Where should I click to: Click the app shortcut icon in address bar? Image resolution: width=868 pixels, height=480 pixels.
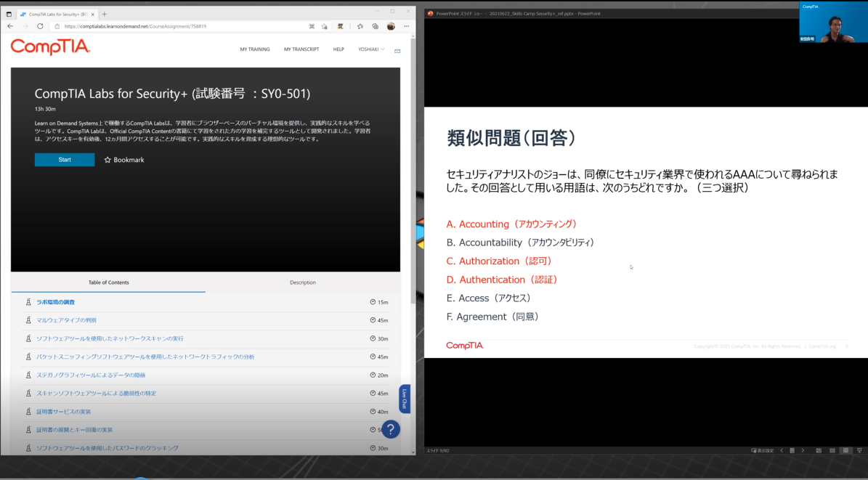(312, 26)
